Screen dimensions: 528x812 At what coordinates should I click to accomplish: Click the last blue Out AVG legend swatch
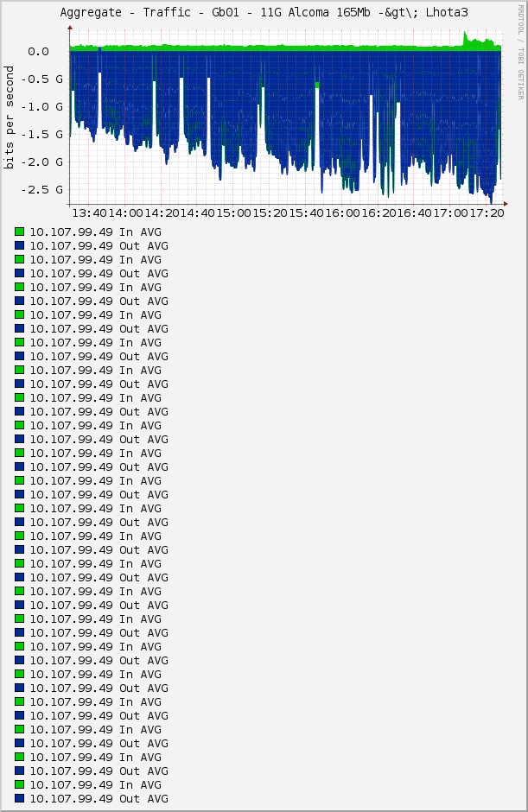[19, 798]
